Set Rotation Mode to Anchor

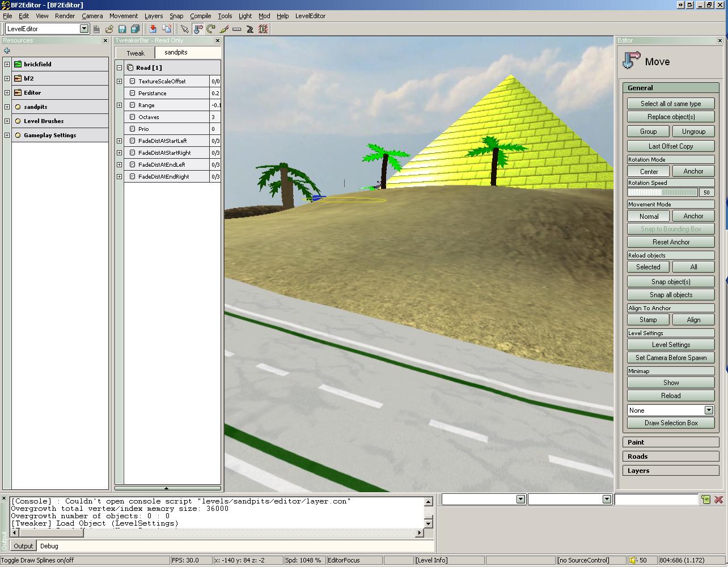click(693, 171)
